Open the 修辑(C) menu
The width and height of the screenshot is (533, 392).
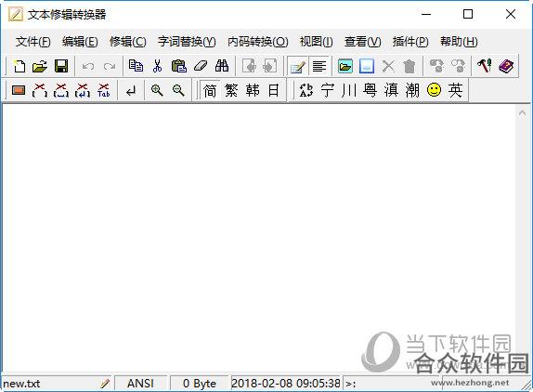(128, 42)
